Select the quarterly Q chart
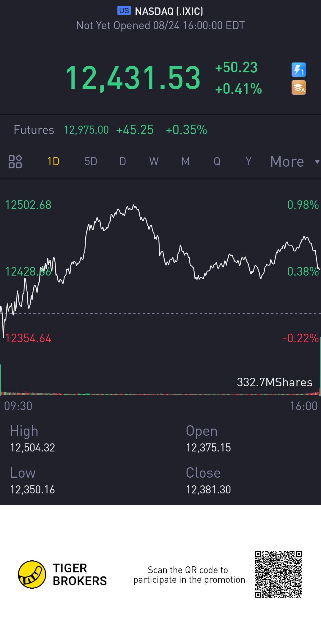The image size is (321, 644). pyautogui.click(x=217, y=162)
